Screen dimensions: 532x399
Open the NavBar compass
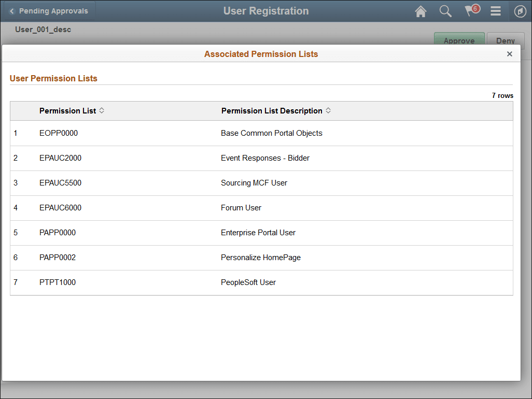(x=520, y=11)
